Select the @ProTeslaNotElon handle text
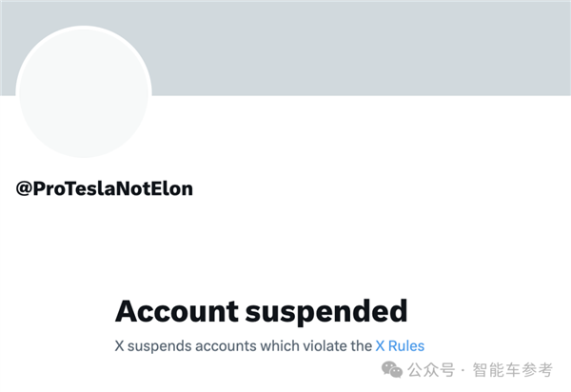This screenshot has height=392, width=571. [105, 188]
